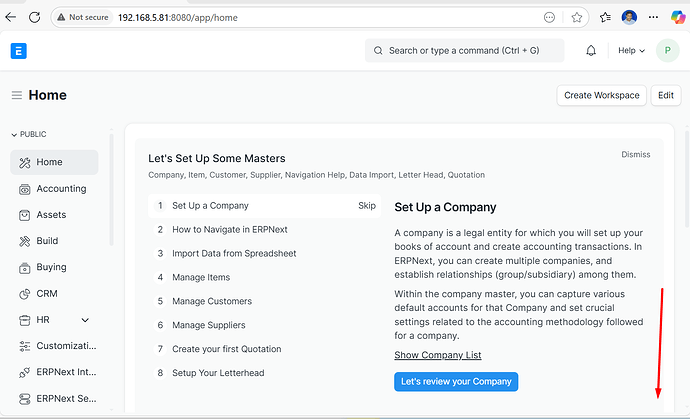
Task: Click the Buying icon in the sidebar
Action: (25, 268)
